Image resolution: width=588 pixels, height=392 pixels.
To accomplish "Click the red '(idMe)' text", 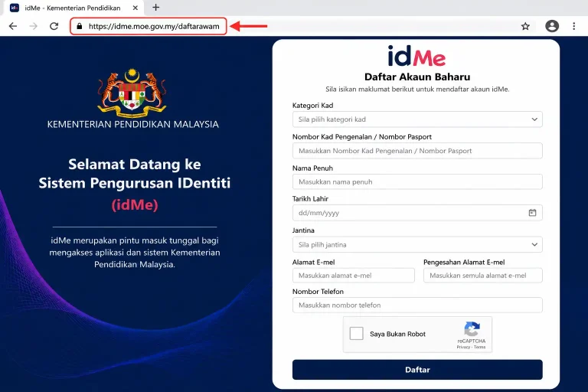I will tap(135, 205).
